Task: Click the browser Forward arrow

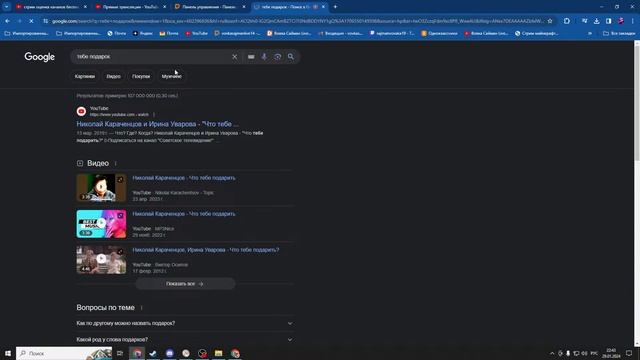Action: click(19, 21)
